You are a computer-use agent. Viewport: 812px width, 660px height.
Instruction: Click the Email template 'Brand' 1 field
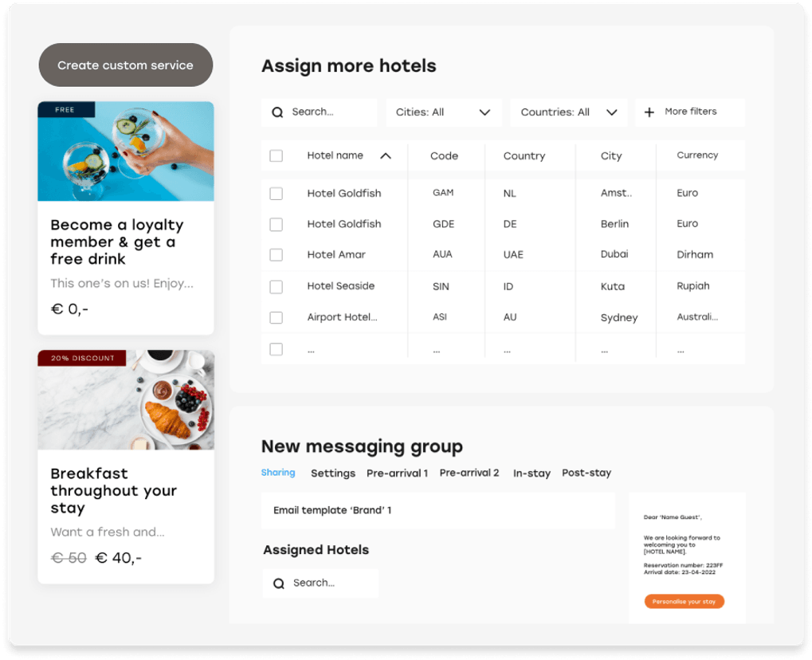(438, 511)
